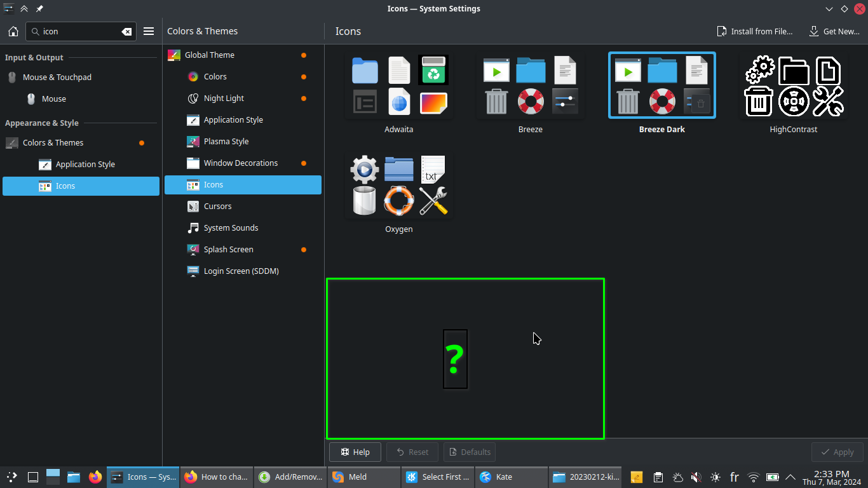
Task: Click the Help button
Action: [355, 452]
